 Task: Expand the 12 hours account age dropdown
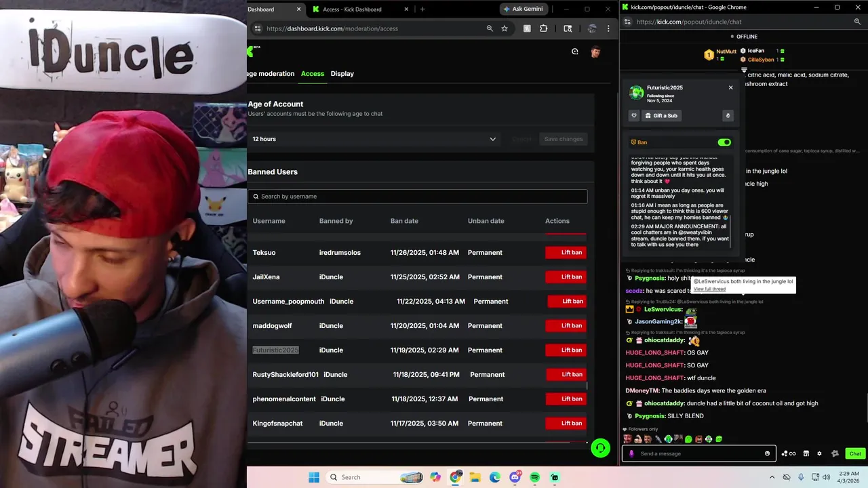(374, 139)
